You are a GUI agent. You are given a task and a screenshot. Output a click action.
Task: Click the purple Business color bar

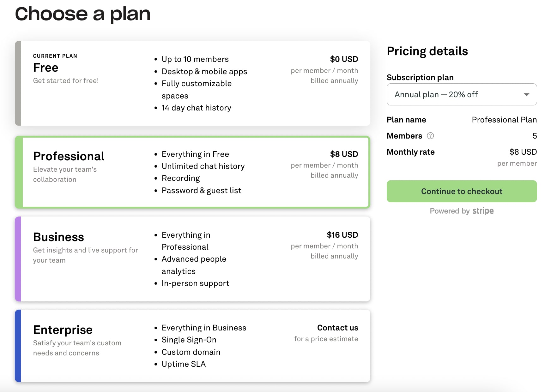pos(18,259)
